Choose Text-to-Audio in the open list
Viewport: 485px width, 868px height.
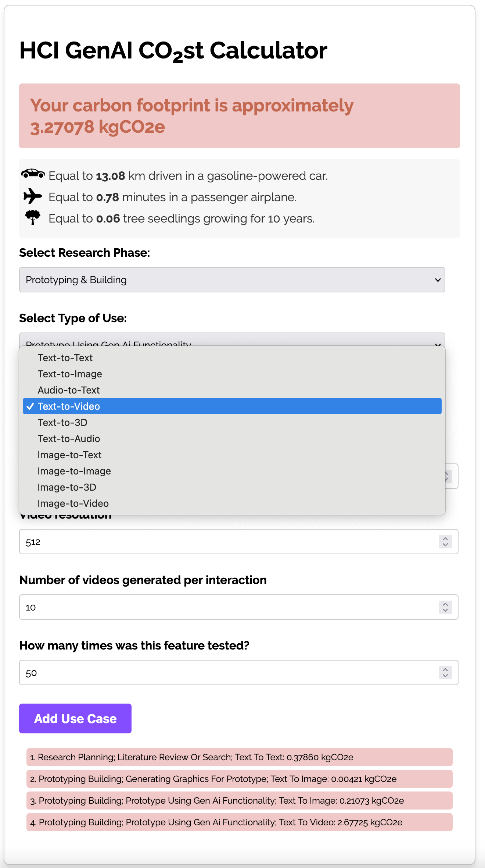[69, 439]
